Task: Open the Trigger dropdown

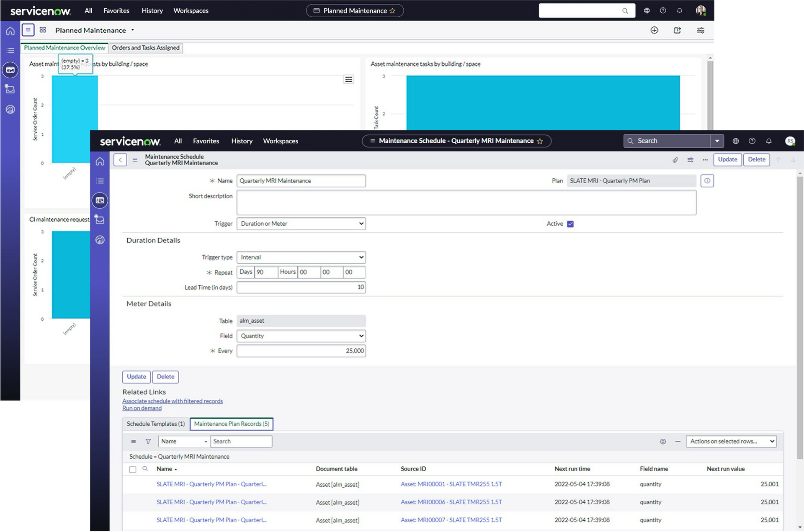Action: 301,224
